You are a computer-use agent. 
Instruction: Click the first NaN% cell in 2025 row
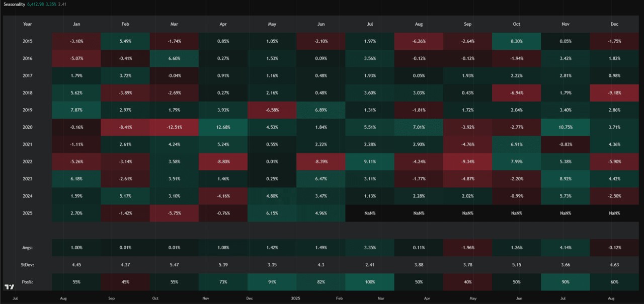(370, 213)
